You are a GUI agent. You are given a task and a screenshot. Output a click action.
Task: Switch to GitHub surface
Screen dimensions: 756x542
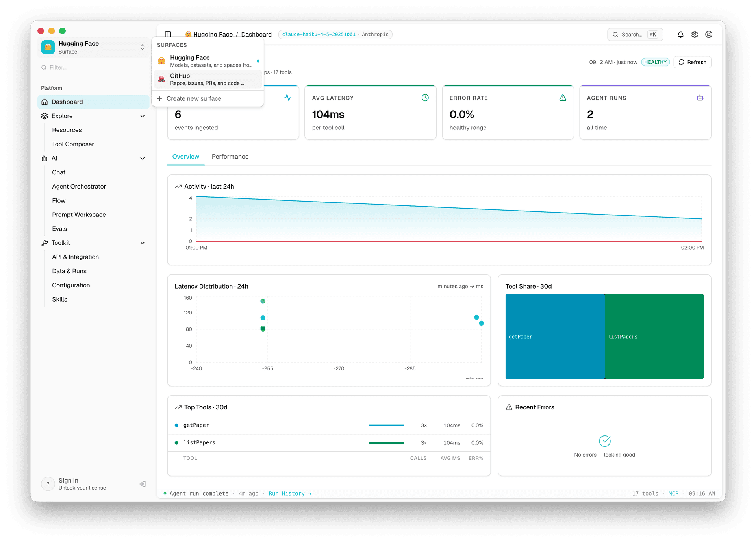pos(208,79)
